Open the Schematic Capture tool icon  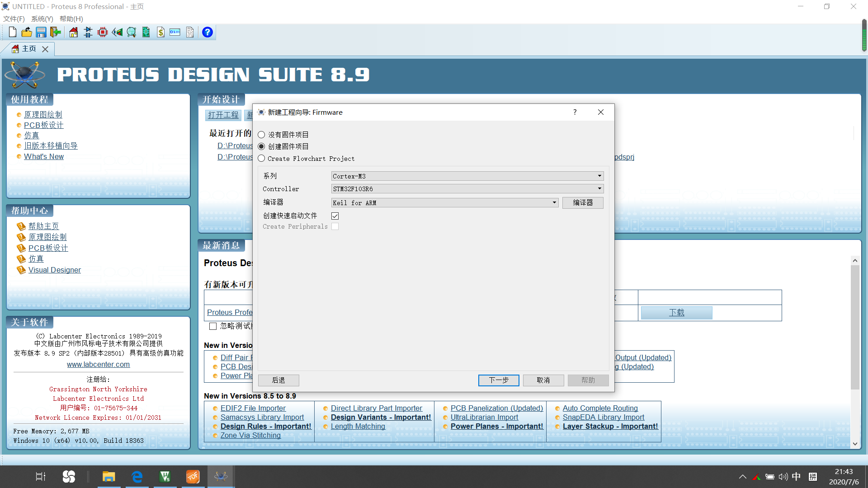(x=88, y=32)
